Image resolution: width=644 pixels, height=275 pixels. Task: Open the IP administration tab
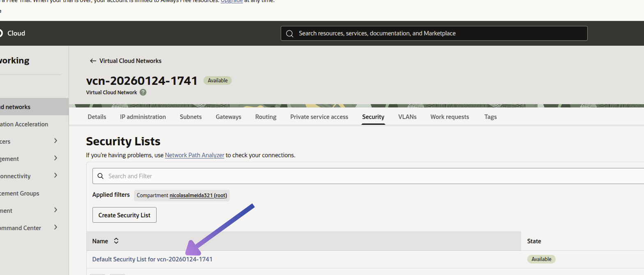point(143,117)
